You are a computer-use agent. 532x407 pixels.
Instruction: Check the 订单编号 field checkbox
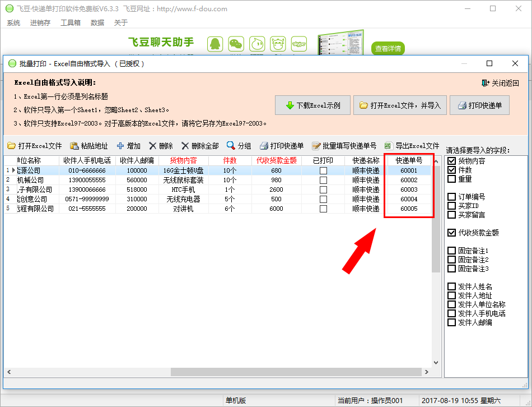451,197
